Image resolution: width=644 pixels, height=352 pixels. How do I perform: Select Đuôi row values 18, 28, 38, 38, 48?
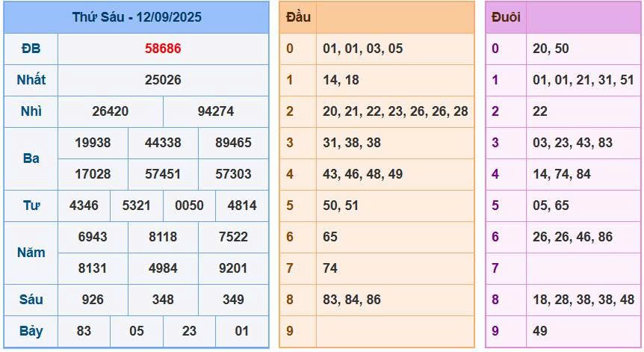point(583,300)
